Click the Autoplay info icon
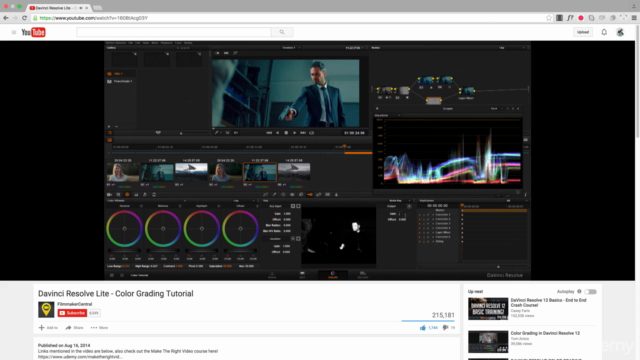This screenshot has height=360, width=640. click(x=579, y=291)
